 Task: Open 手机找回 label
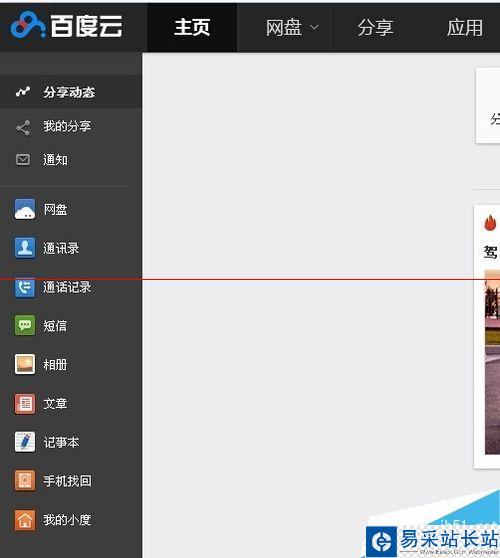click(x=67, y=481)
